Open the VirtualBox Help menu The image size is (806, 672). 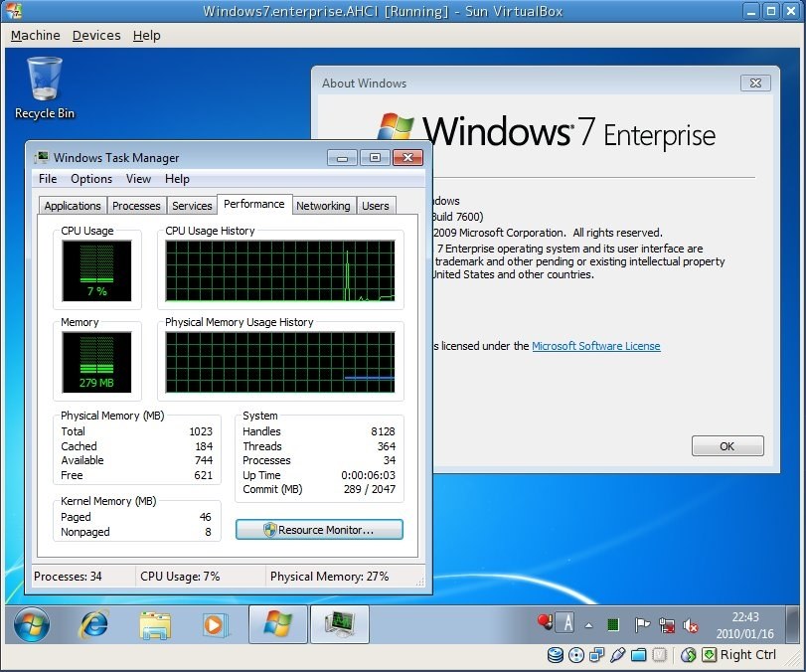tap(147, 36)
